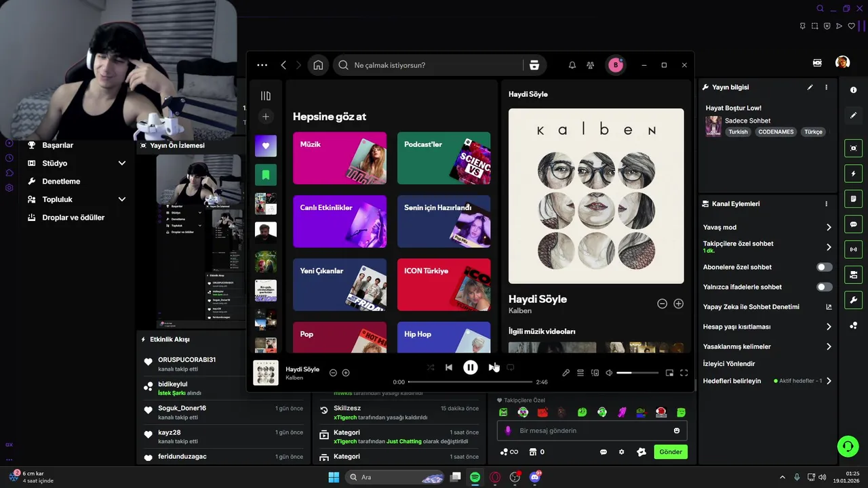Open Spotify three-dot menu
The height and width of the screenshot is (488, 868).
[262, 65]
